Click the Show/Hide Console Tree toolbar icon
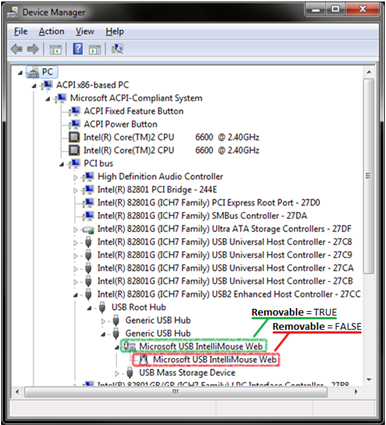The height and width of the screenshot is (425, 386). tap(55, 49)
